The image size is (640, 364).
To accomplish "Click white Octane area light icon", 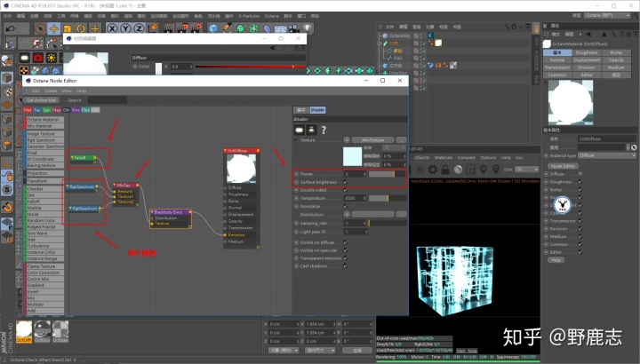I will [25, 58].
